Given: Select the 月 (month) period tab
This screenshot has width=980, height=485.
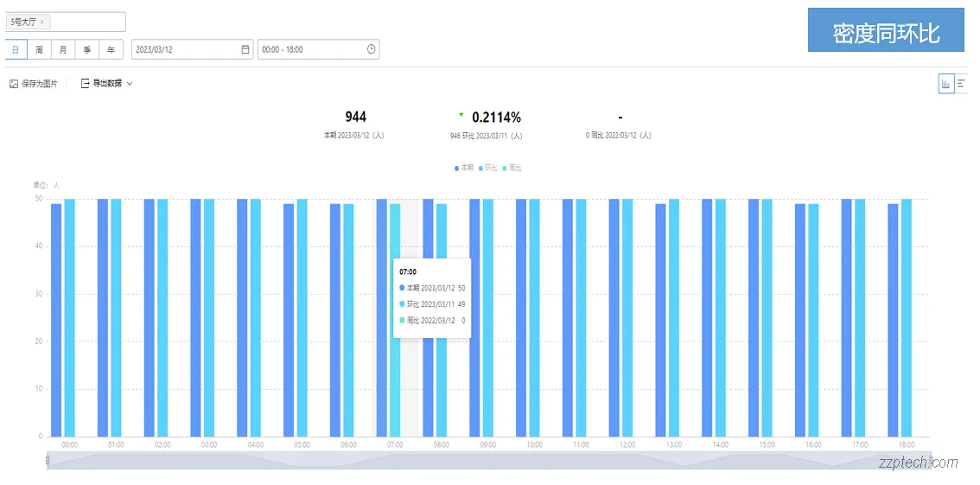Looking at the screenshot, I should pyautogui.click(x=63, y=49).
